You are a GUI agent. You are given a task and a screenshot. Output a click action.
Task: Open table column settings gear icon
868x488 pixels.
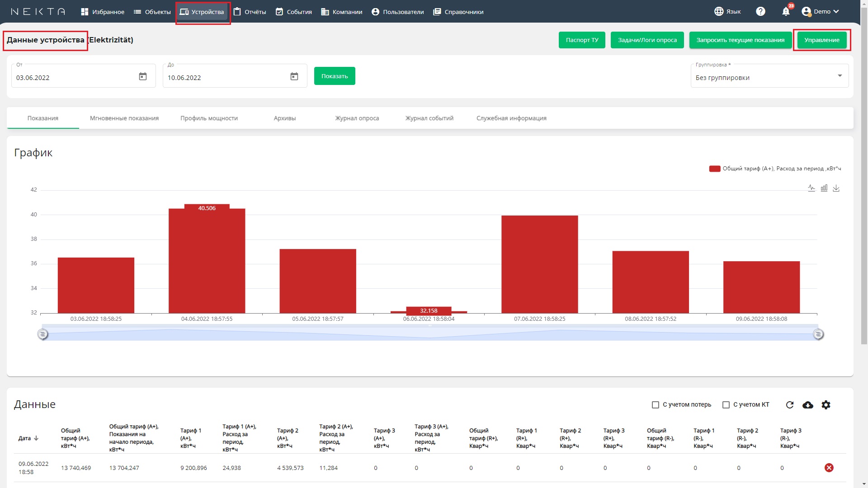coord(826,405)
